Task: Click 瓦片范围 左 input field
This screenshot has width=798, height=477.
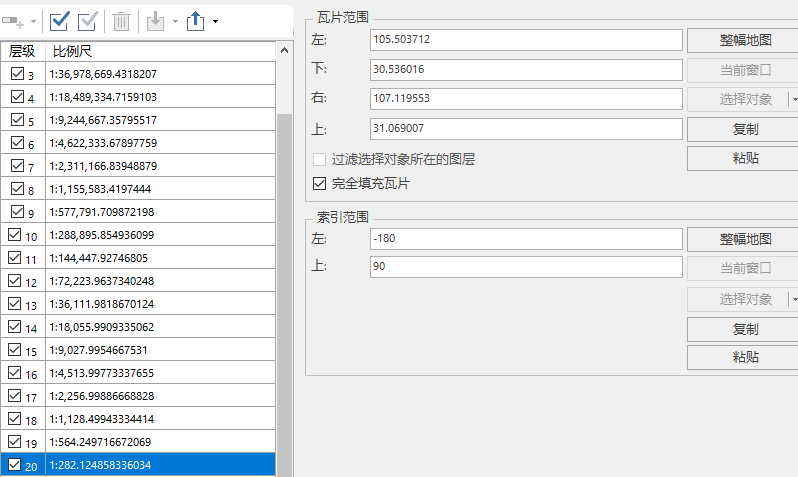Action: point(526,40)
